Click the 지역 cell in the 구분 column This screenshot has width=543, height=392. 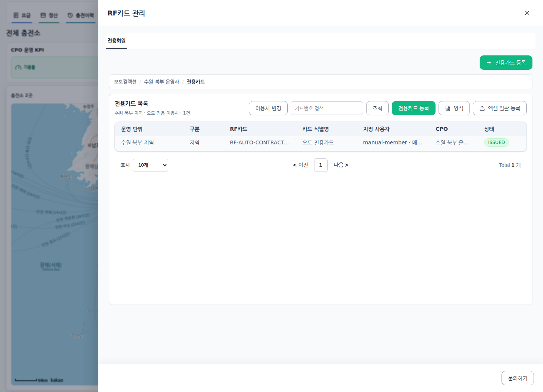[195, 142]
